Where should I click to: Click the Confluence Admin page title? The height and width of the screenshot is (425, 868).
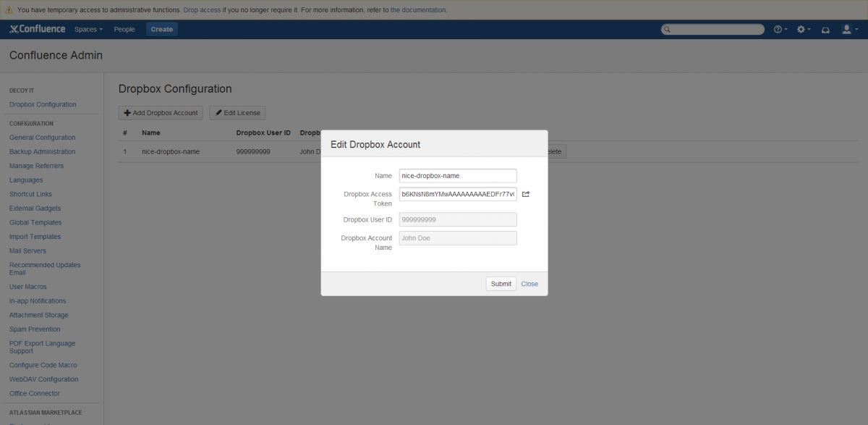(x=56, y=56)
